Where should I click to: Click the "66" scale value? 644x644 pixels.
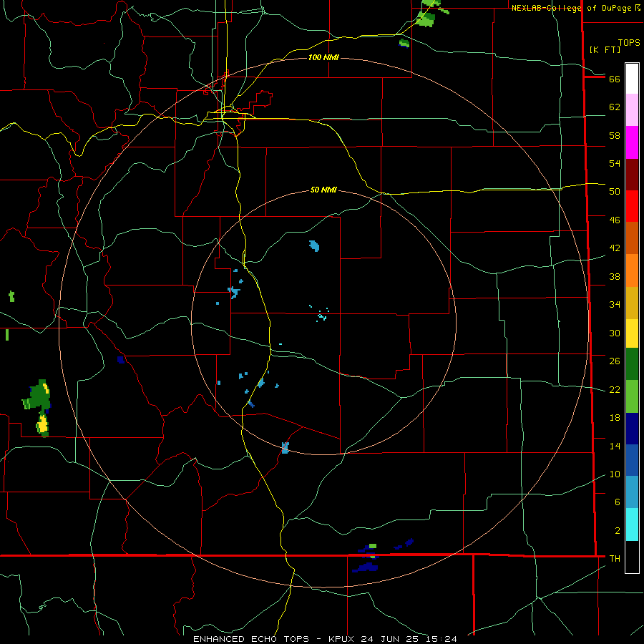click(615, 79)
